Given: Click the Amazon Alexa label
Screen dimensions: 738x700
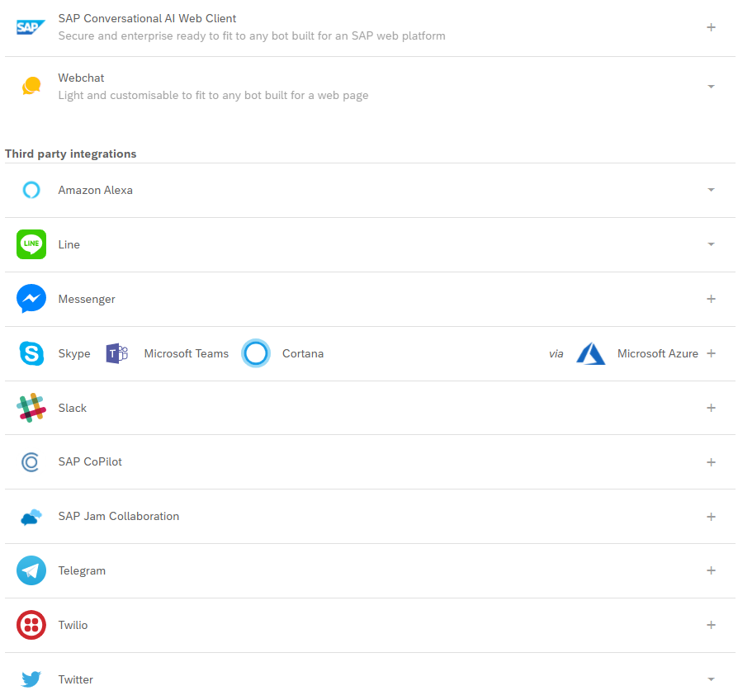Looking at the screenshot, I should tap(96, 190).
